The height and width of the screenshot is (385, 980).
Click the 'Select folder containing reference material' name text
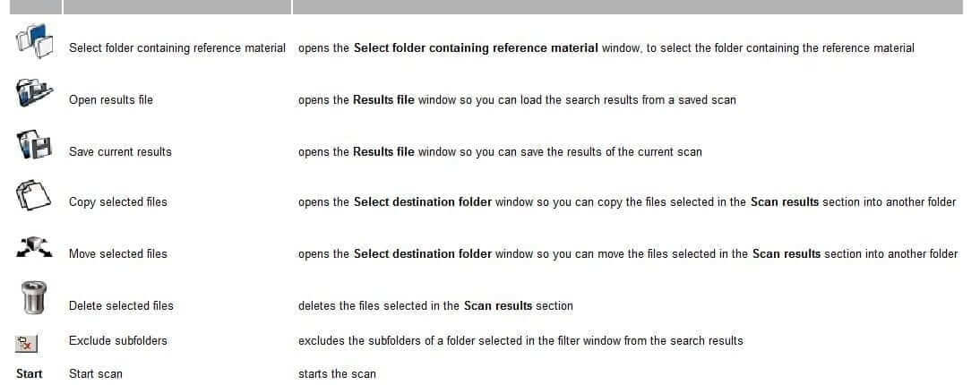click(x=177, y=48)
